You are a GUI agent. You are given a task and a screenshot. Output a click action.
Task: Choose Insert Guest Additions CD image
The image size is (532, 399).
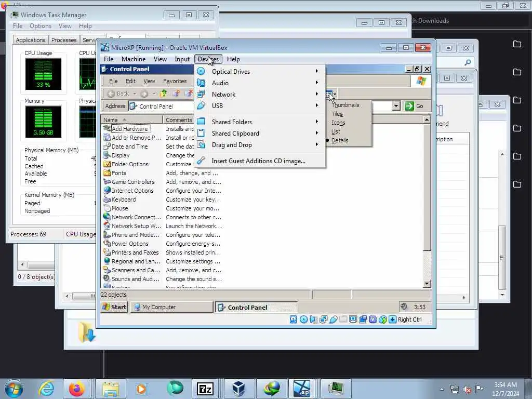pos(260,161)
